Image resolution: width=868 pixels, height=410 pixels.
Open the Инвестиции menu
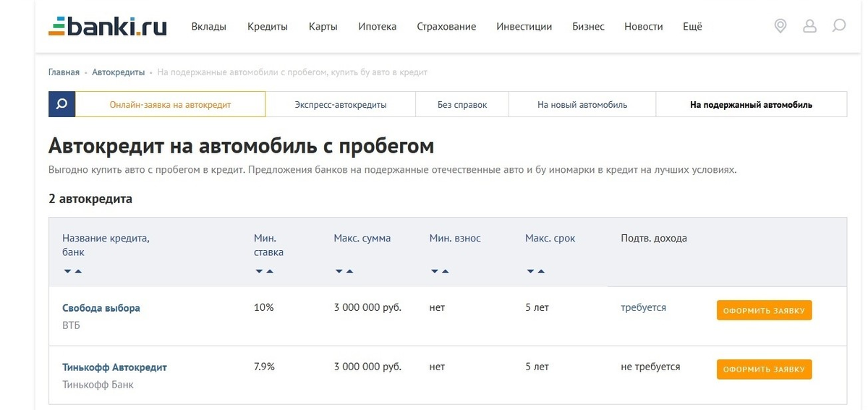click(524, 27)
